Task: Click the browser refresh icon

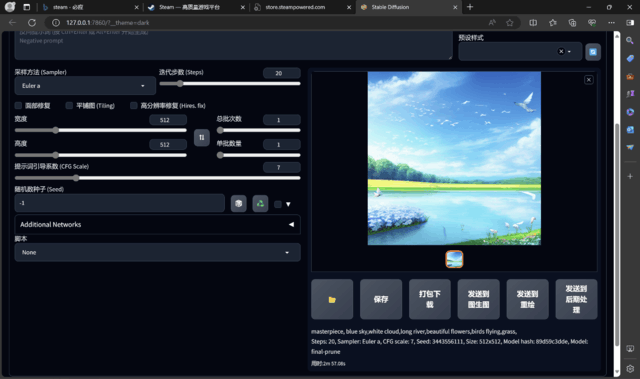Action: click(x=32, y=22)
